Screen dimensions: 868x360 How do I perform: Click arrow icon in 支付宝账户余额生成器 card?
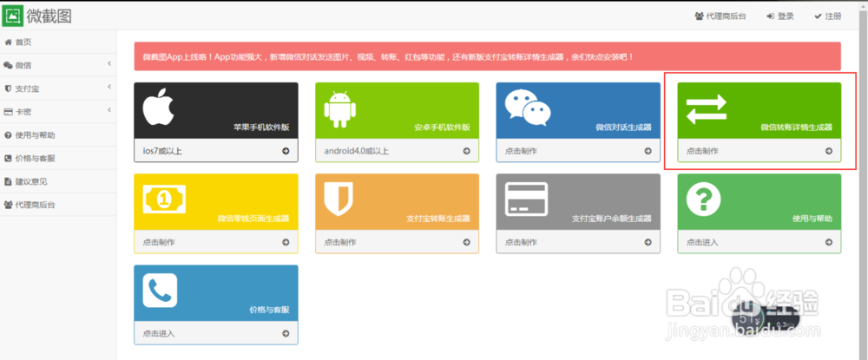[648, 242]
